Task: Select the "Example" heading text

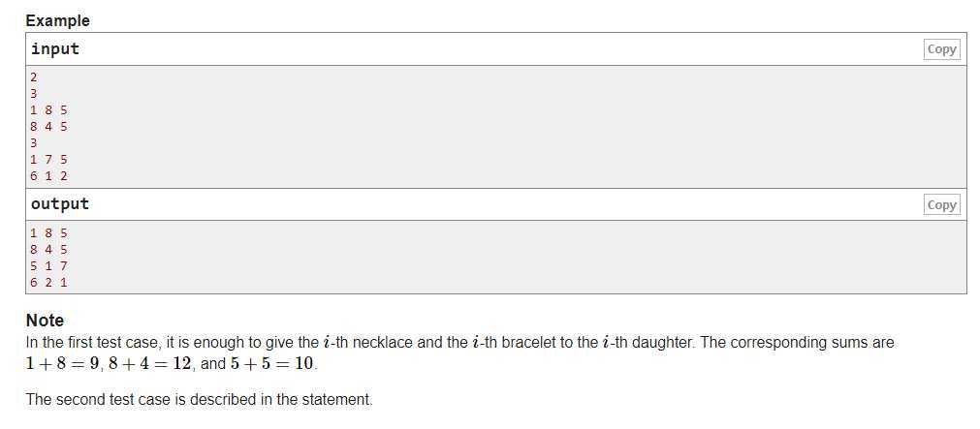Action: point(57,20)
